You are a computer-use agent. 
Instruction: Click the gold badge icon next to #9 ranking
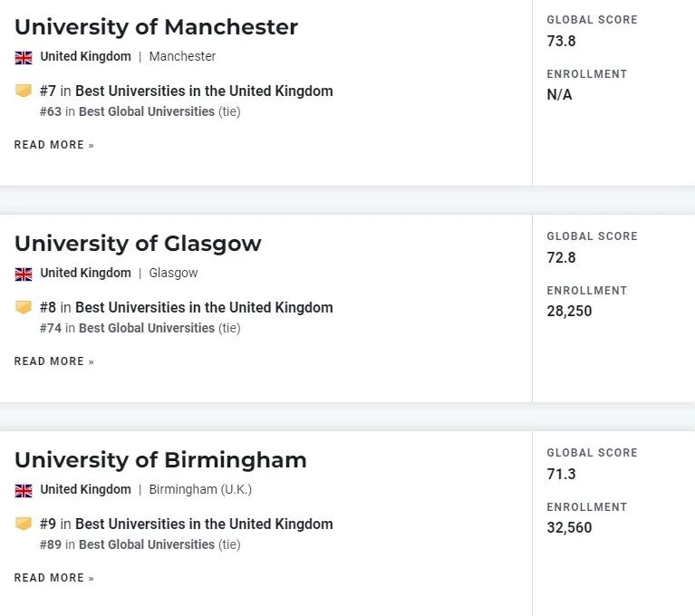click(24, 524)
